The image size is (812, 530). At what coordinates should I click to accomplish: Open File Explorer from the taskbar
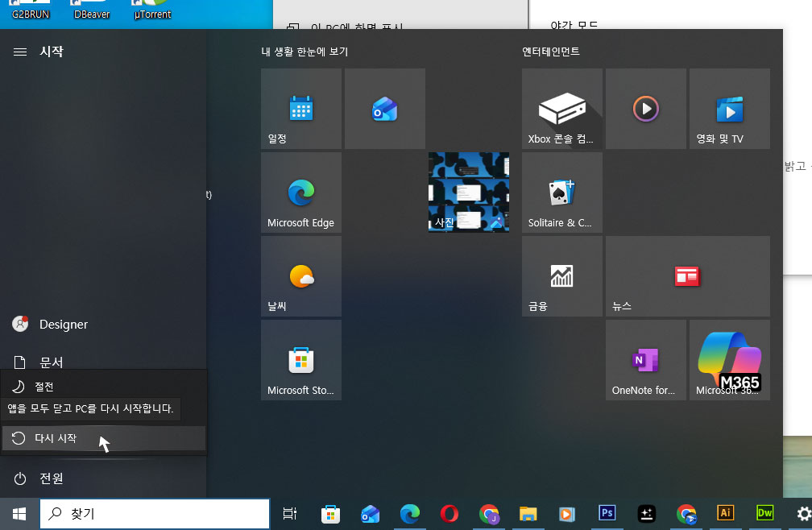click(x=528, y=513)
